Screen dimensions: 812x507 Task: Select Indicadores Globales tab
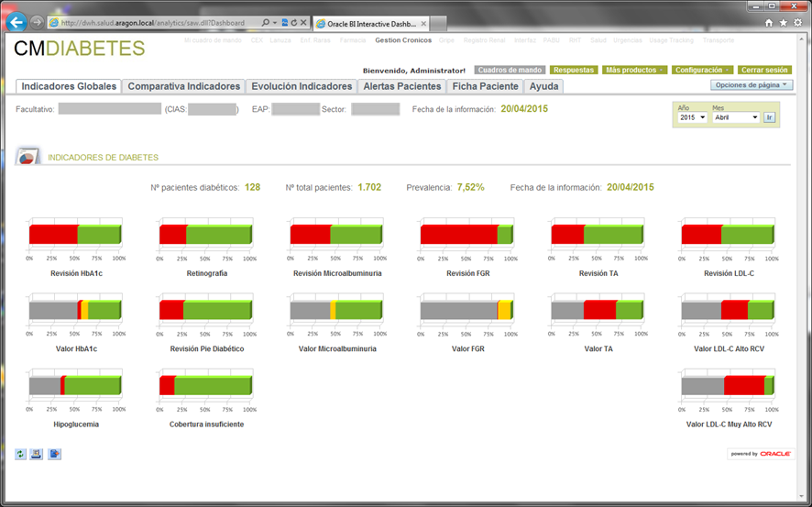(69, 86)
